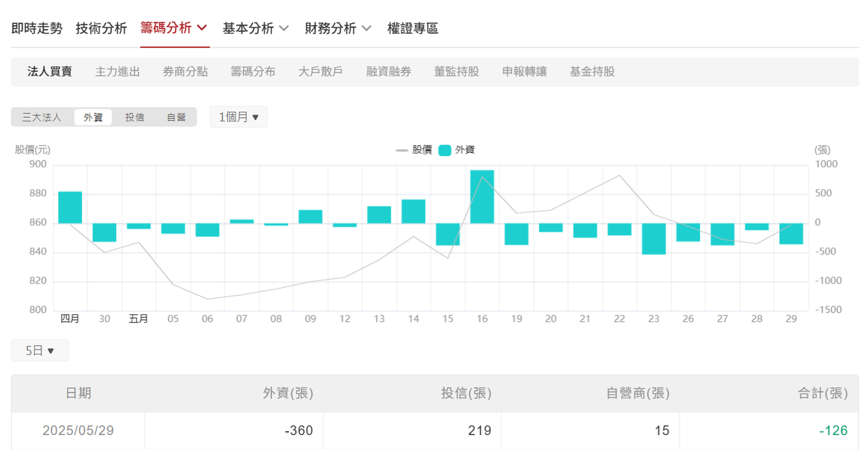Toggle the 股價 line legend entry
The image size is (868, 450).
pyautogui.click(x=415, y=150)
